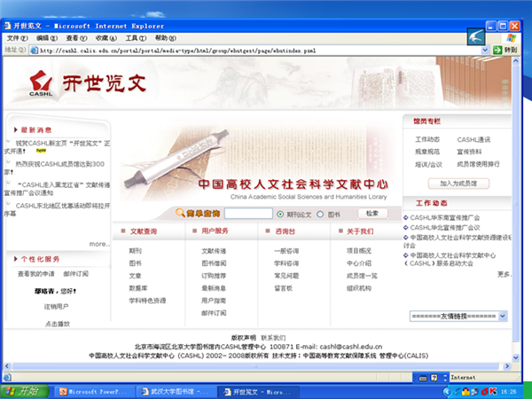
Task: Open the 工具(T) menu
Action: click(136, 38)
